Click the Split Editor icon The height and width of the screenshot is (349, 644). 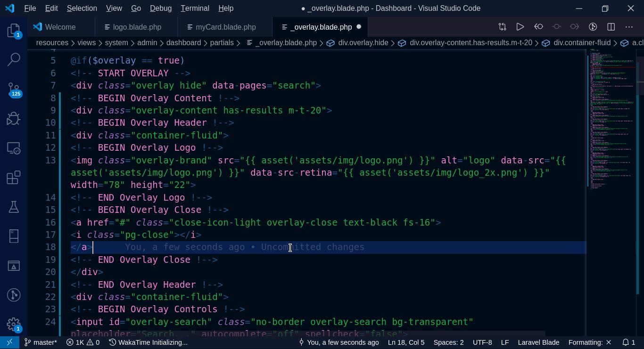611,27
